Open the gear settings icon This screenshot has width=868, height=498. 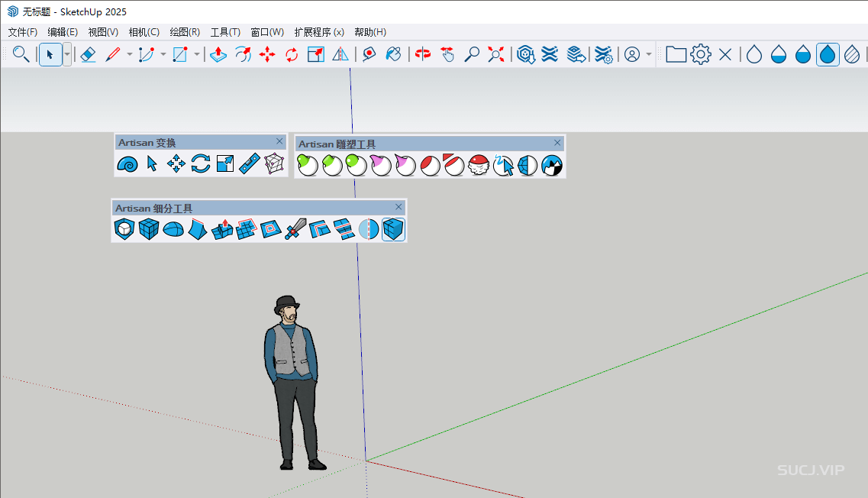click(x=701, y=54)
